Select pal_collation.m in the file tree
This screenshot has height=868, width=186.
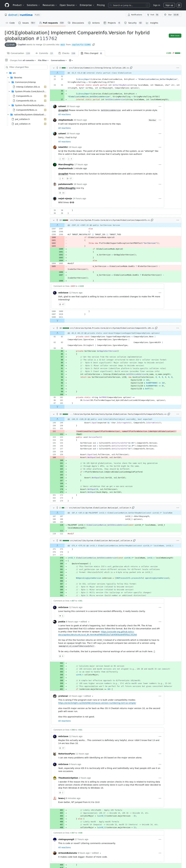(23, 124)
